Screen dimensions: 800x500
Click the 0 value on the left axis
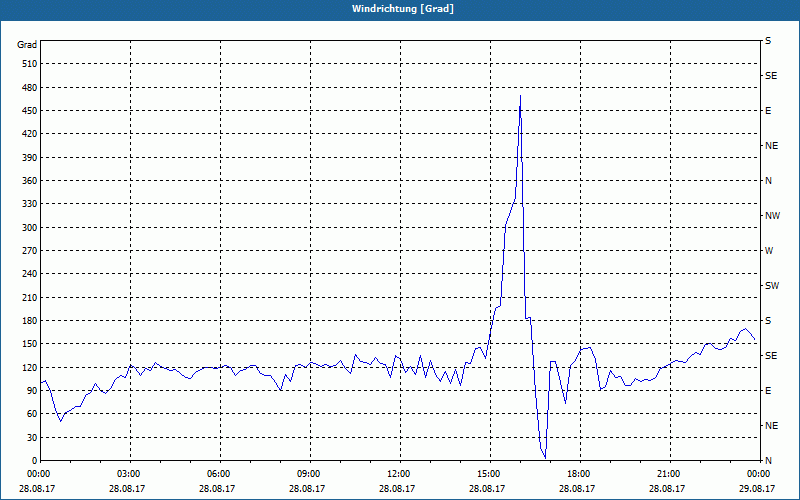[35, 460]
